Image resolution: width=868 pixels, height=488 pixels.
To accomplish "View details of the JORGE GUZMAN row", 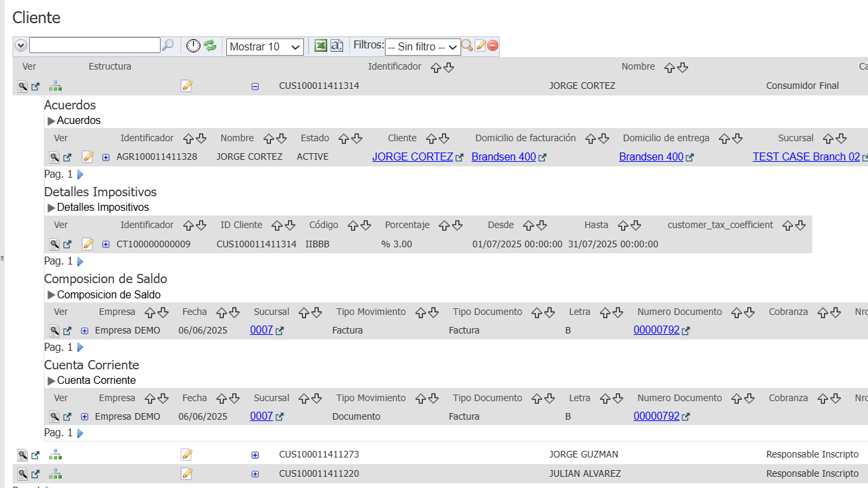I will pyautogui.click(x=23, y=455).
